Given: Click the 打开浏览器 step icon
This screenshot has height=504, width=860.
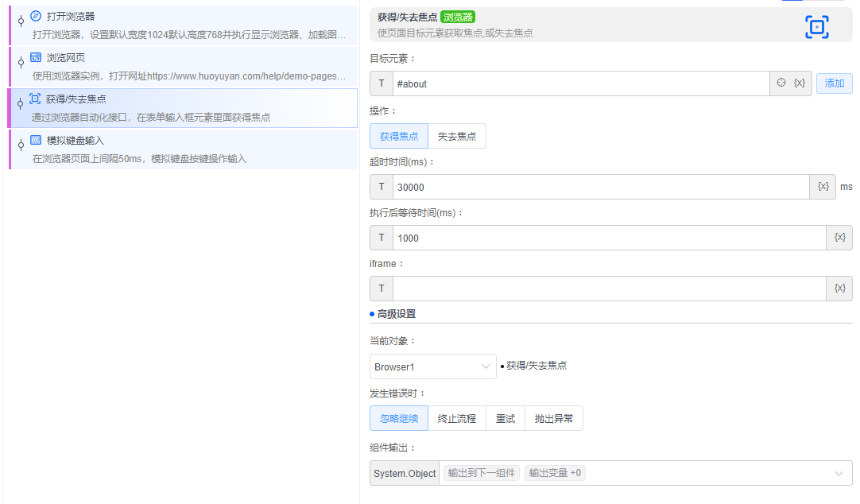Looking at the screenshot, I should click(34, 14).
